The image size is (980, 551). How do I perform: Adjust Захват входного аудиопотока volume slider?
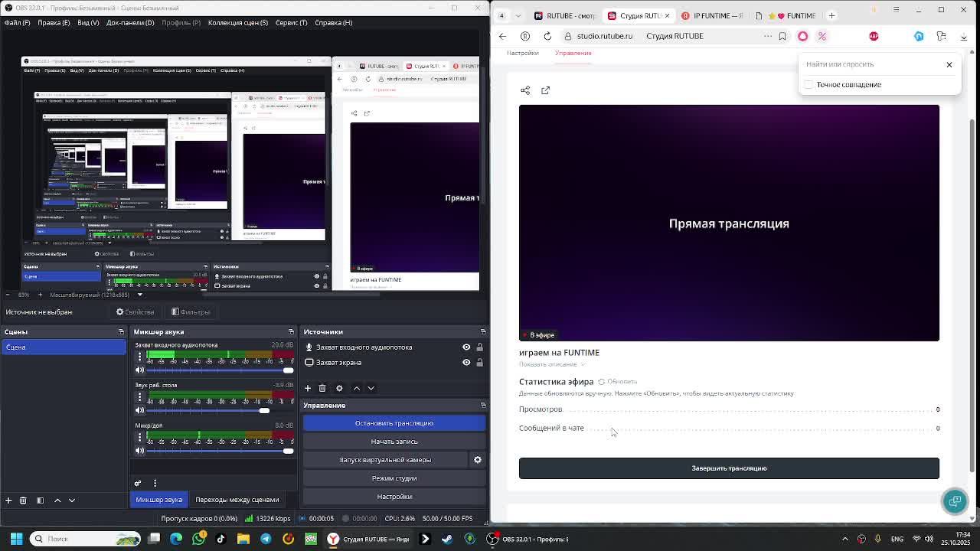[220, 370]
